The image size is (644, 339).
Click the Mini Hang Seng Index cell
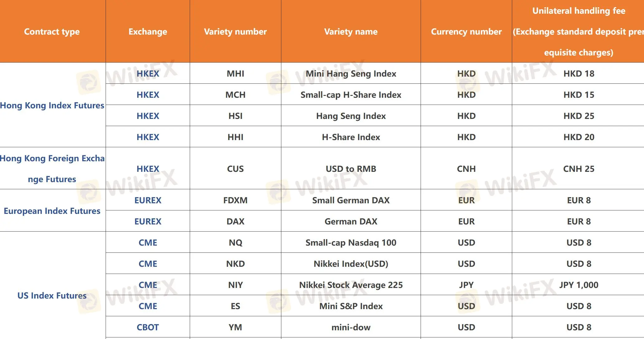pos(351,74)
